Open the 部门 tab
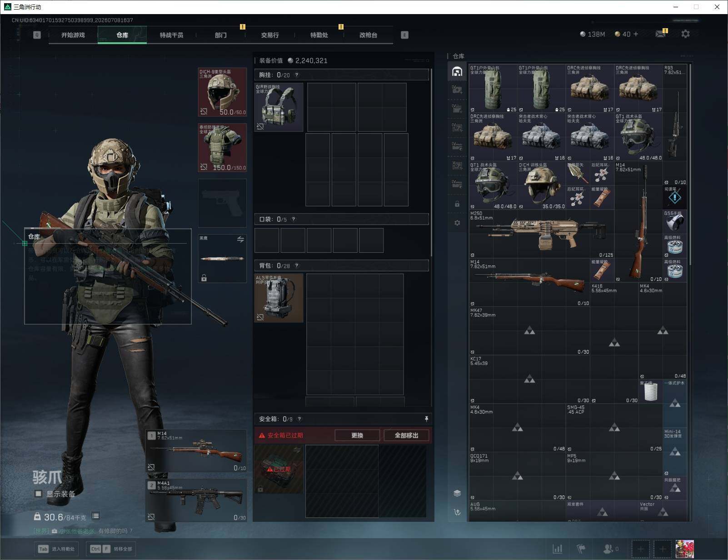This screenshot has width=728, height=560. pos(221,35)
